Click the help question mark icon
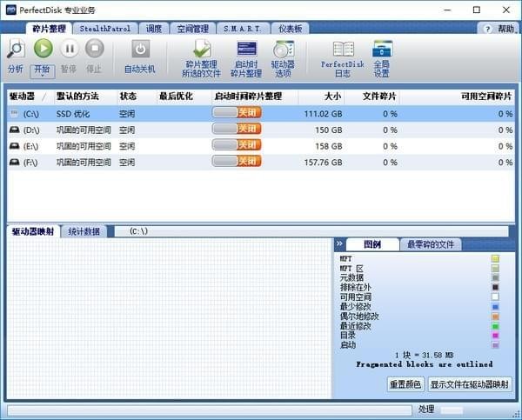 (487, 30)
